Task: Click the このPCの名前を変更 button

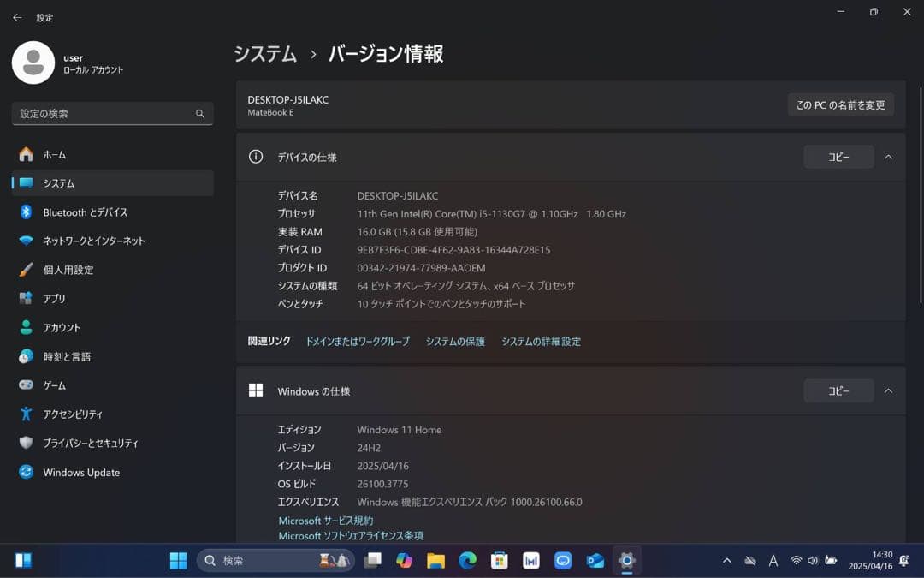Action: click(841, 104)
